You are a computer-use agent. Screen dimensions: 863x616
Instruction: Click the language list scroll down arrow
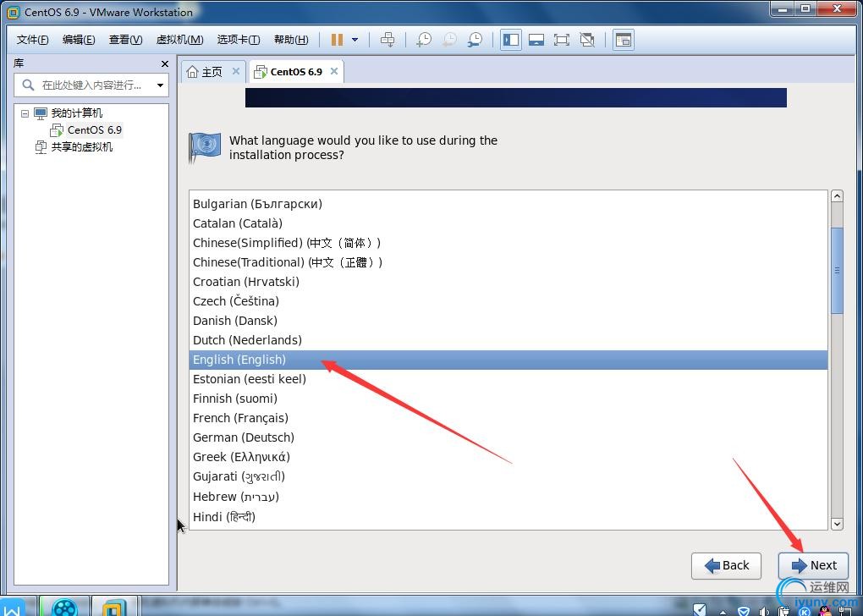pyautogui.click(x=837, y=524)
